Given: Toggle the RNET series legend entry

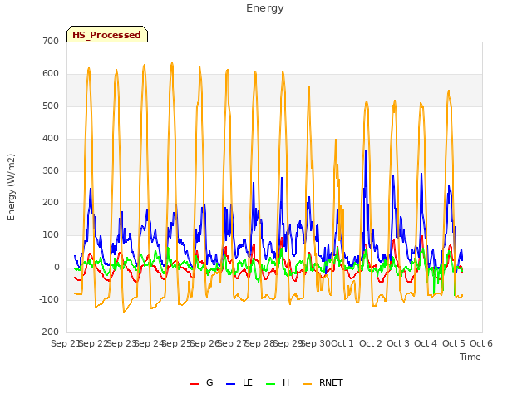Looking at the screenshot, I should [323, 382].
